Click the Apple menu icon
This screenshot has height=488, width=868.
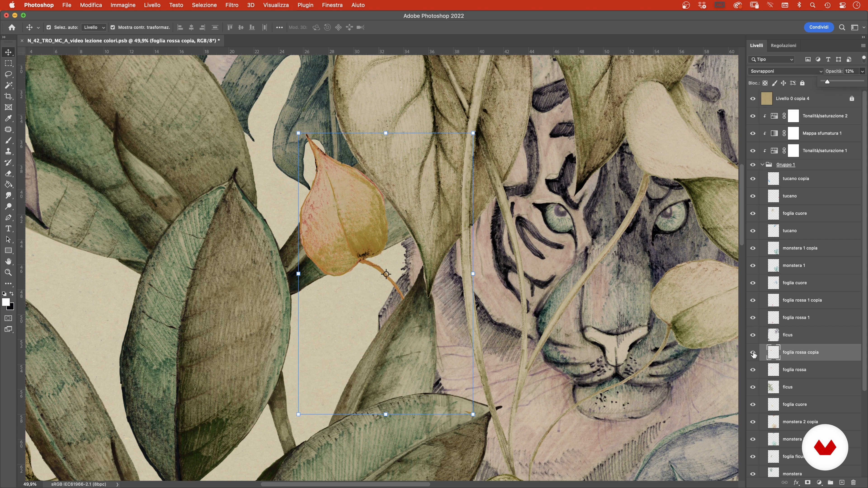click(x=12, y=5)
